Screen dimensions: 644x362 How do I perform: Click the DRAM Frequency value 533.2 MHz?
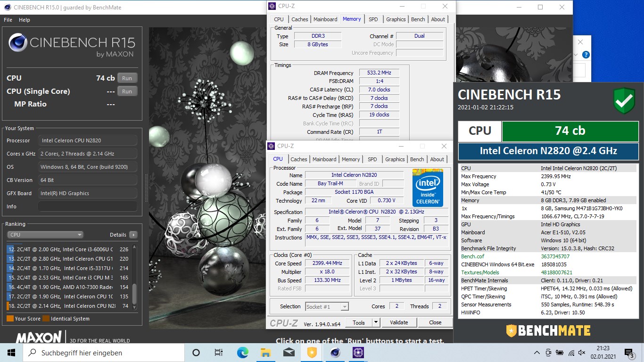[x=379, y=73]
